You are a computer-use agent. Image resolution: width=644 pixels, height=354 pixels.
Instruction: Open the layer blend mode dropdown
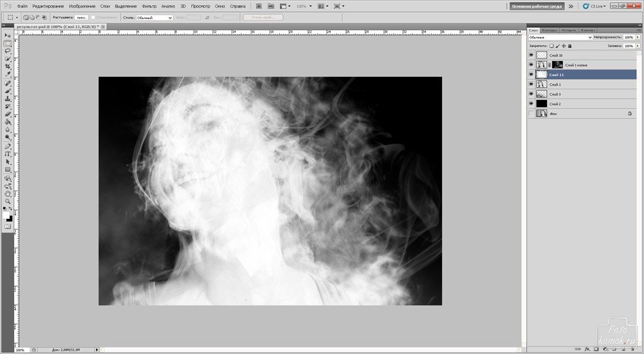[560, 38]
